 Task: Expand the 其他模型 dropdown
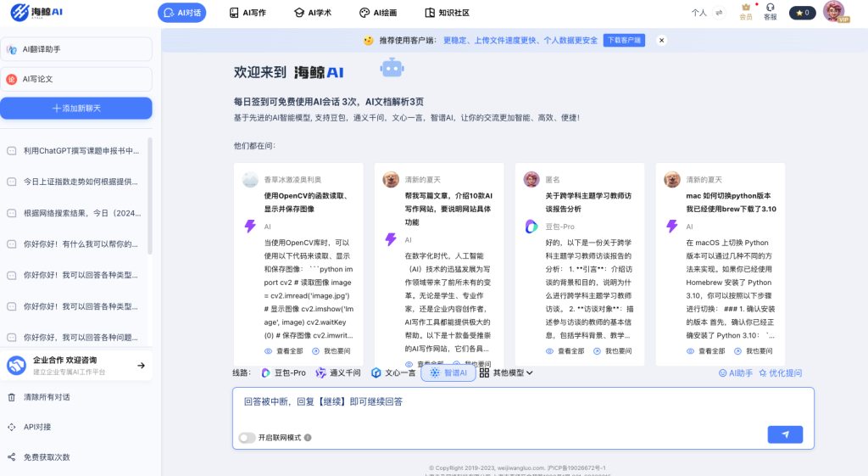[x=506, y=373]
